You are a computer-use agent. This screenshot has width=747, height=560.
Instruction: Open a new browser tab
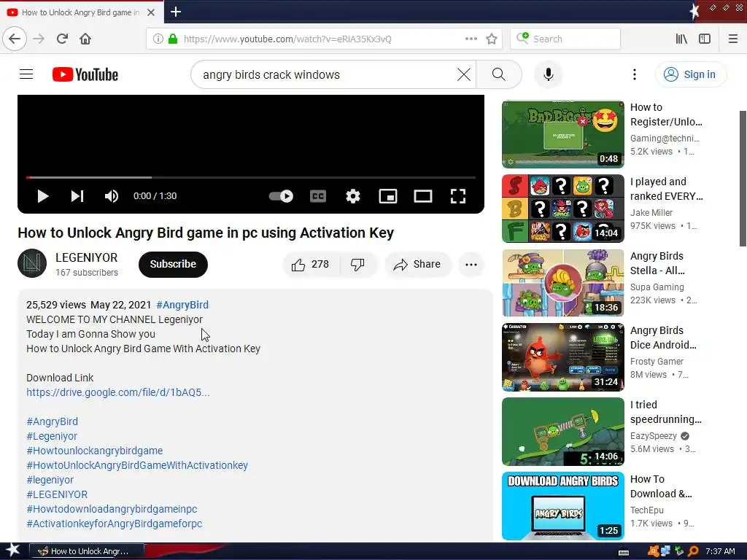coord(175,12)
